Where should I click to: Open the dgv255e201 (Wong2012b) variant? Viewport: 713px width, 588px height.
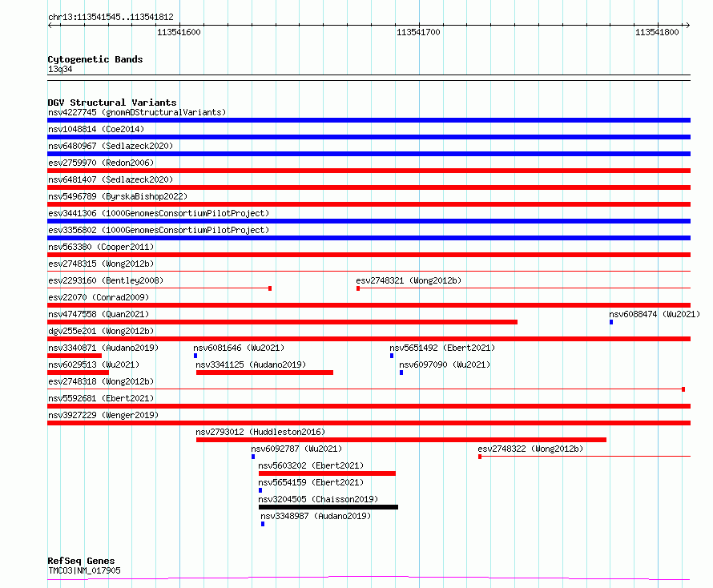pos(101,331)
